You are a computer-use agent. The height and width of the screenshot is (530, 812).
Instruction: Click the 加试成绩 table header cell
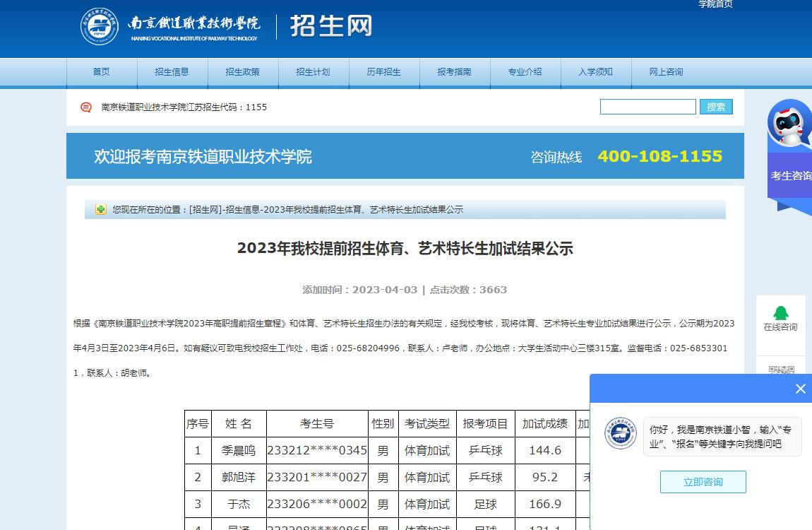[x=545, y=424]
